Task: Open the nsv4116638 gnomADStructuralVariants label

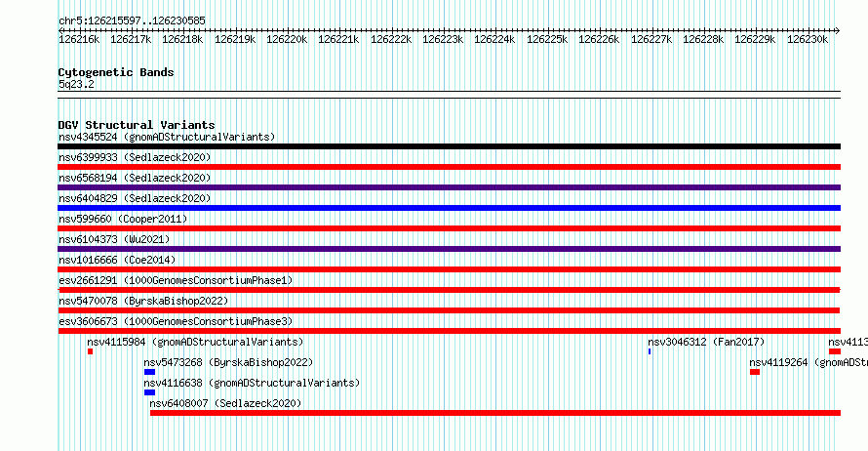Action: tap(252, 383)
